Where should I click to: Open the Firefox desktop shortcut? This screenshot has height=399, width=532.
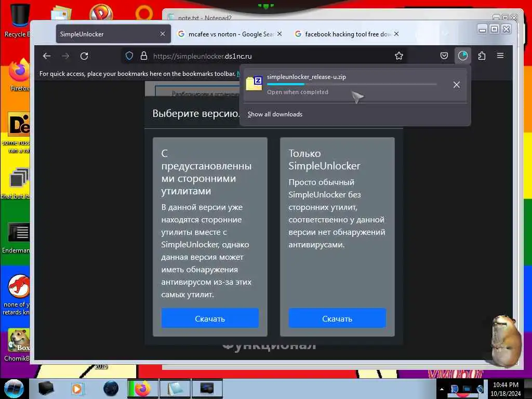[x=19, y=75]
